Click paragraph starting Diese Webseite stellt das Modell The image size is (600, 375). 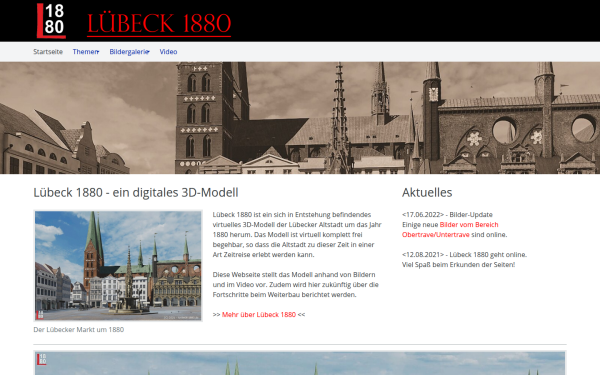tap(295, 285)
